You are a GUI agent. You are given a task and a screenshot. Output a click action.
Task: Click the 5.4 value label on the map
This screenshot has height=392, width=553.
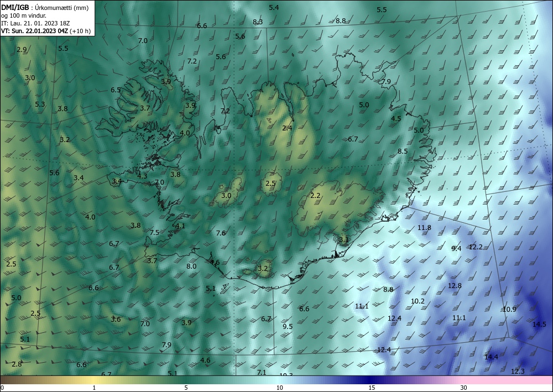point(274,7)
